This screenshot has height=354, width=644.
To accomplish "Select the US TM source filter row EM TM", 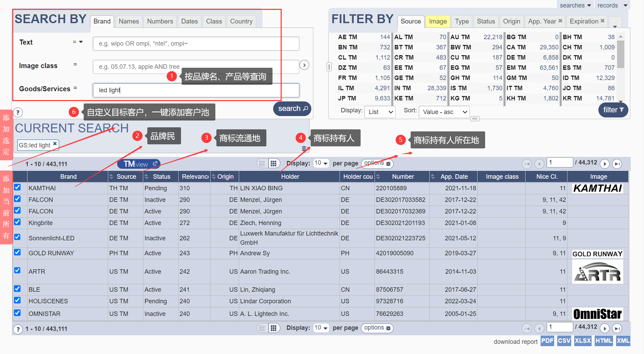I will pyautogui.click(x=532, y=68).
